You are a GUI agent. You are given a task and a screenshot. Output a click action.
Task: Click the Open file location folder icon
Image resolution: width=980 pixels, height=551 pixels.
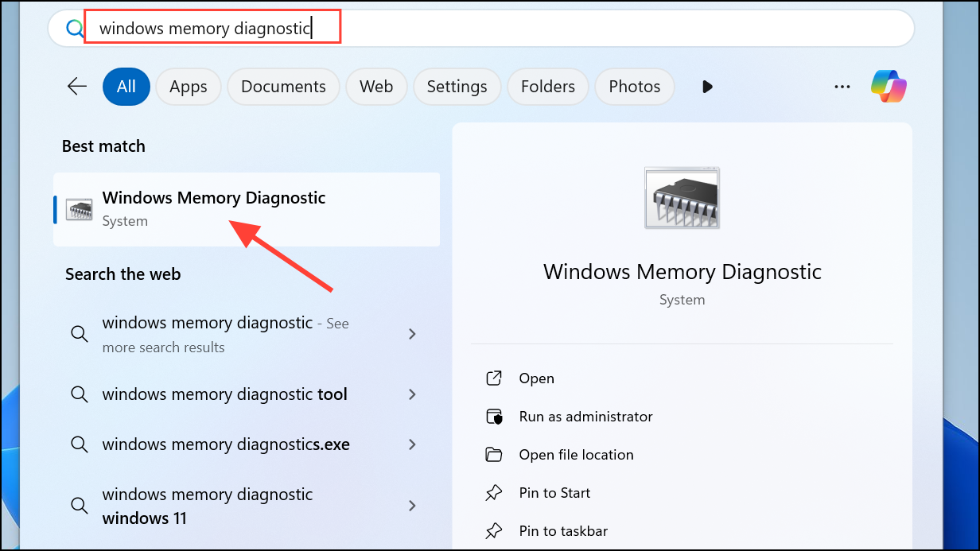[494, 455]
